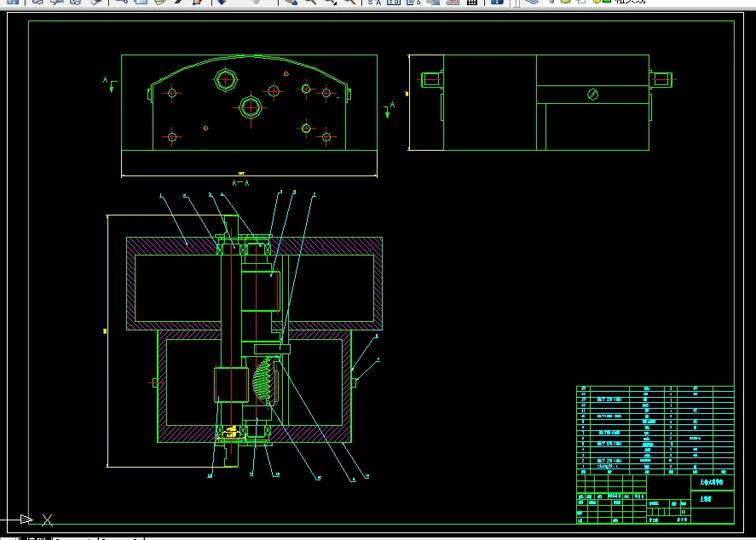This screenshot has width=756, height=540.
Task: Click the text style 'A' icon in toolbar
Action: (374, 2)
